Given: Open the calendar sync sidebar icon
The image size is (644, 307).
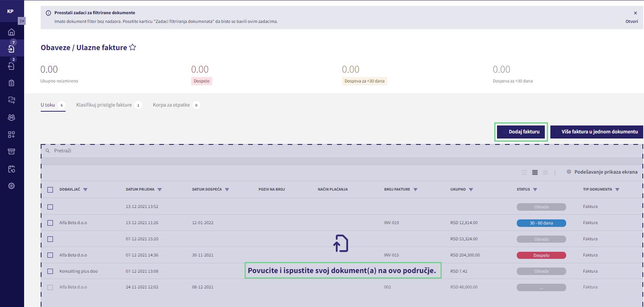Looking at the screenshot, I should click(11, 169).
